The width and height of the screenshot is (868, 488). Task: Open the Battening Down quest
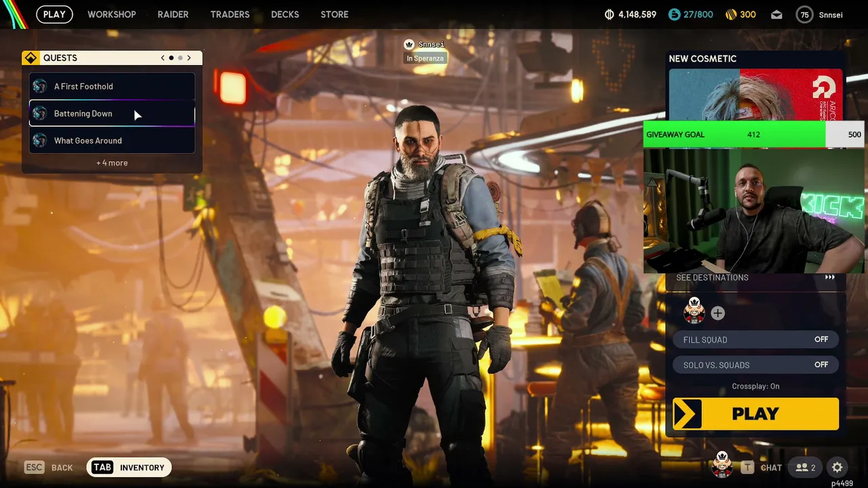[112, 113]
